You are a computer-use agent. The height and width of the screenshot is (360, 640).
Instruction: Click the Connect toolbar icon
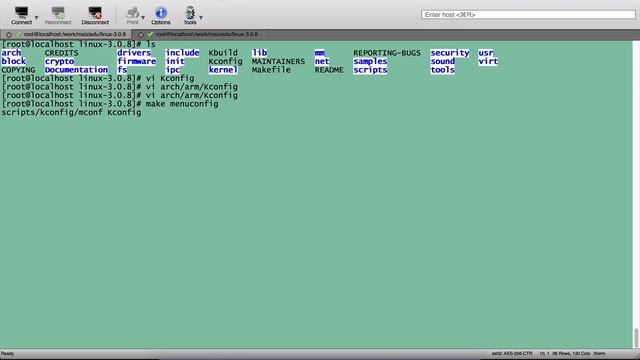21,15
